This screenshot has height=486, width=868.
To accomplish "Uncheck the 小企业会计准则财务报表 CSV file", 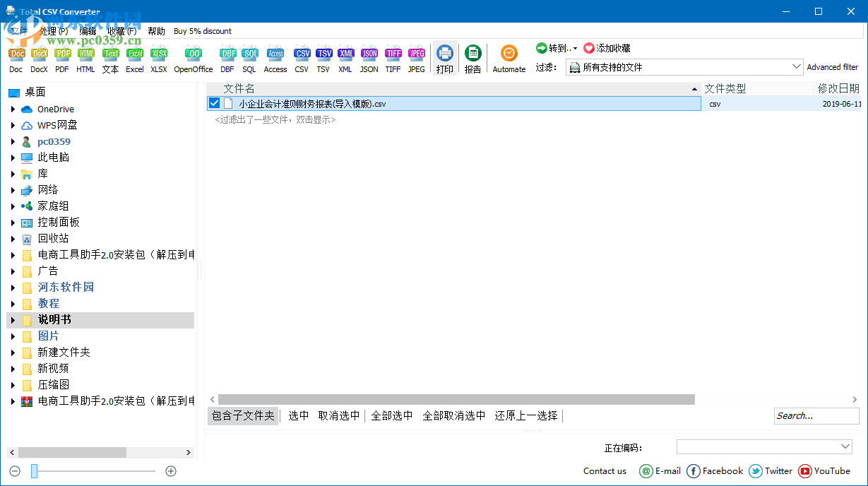I will tap(213, 102).
